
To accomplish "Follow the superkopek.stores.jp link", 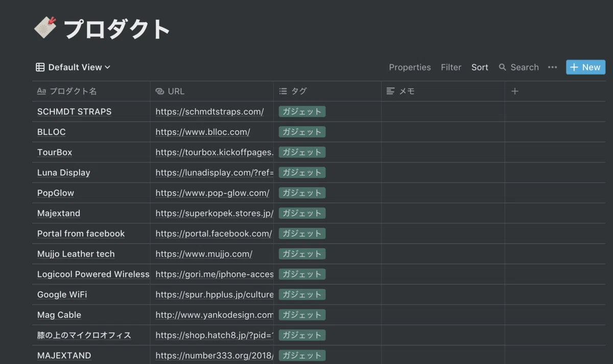I will [215, 213].
